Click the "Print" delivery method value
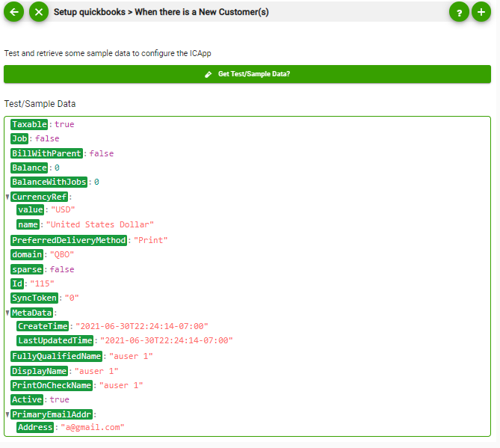500x448 pixels. (x=150, y=240)
